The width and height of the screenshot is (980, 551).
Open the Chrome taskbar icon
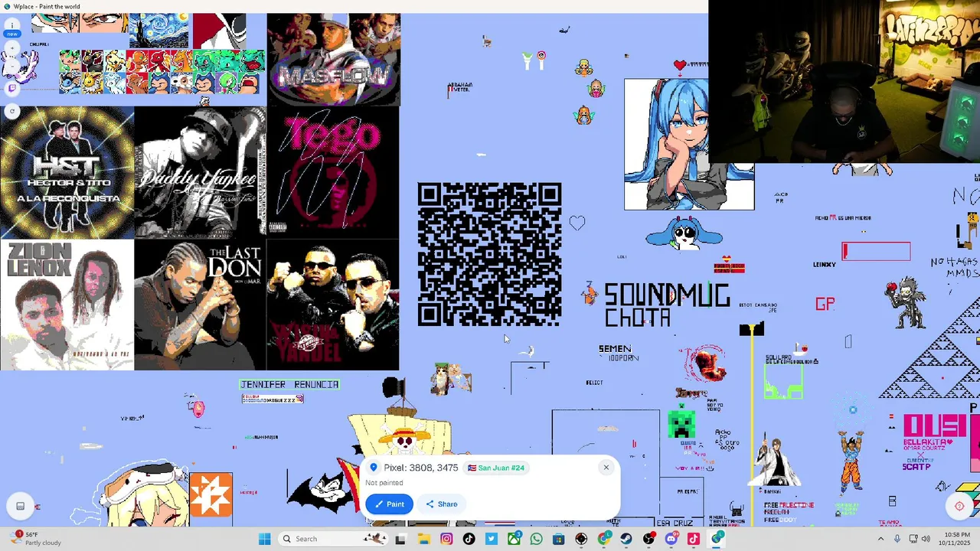click(x=603, y=539)
